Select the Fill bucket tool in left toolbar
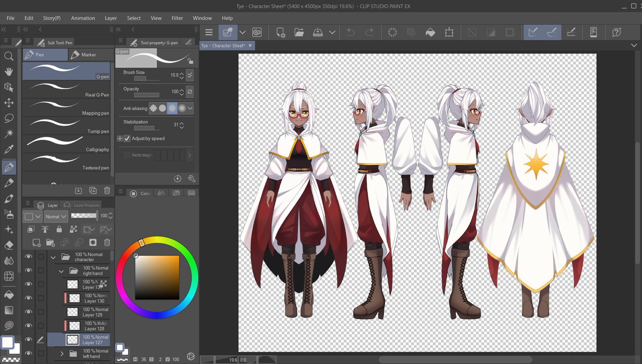The width and height of the screenshot is (642, 364). pyautogui.click(x=9, y=295)
